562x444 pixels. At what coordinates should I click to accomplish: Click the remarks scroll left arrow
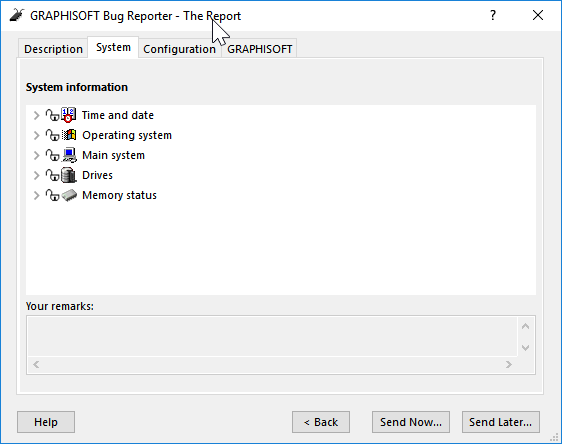click(36, 365)
